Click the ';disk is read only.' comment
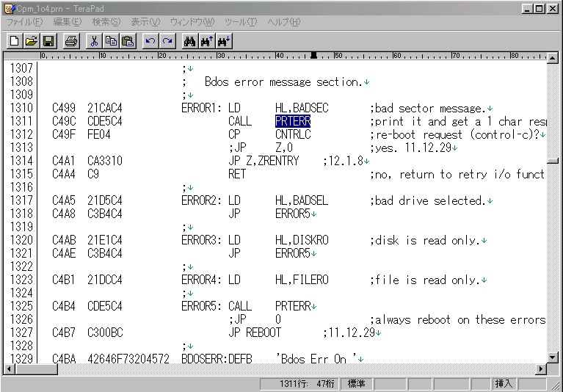Image resolution: width=563 pixels, height=392 pixels. coord(425,240)
